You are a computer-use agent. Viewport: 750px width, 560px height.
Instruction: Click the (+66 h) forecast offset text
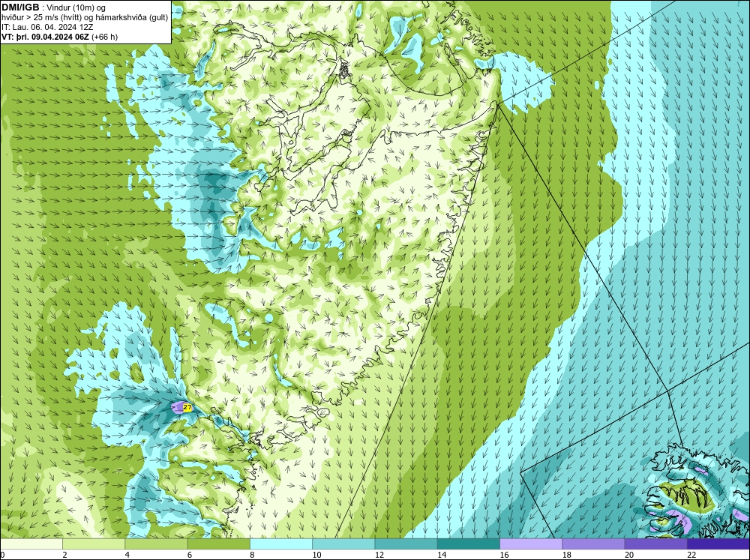pyautogui.click(x=103, y=36)
